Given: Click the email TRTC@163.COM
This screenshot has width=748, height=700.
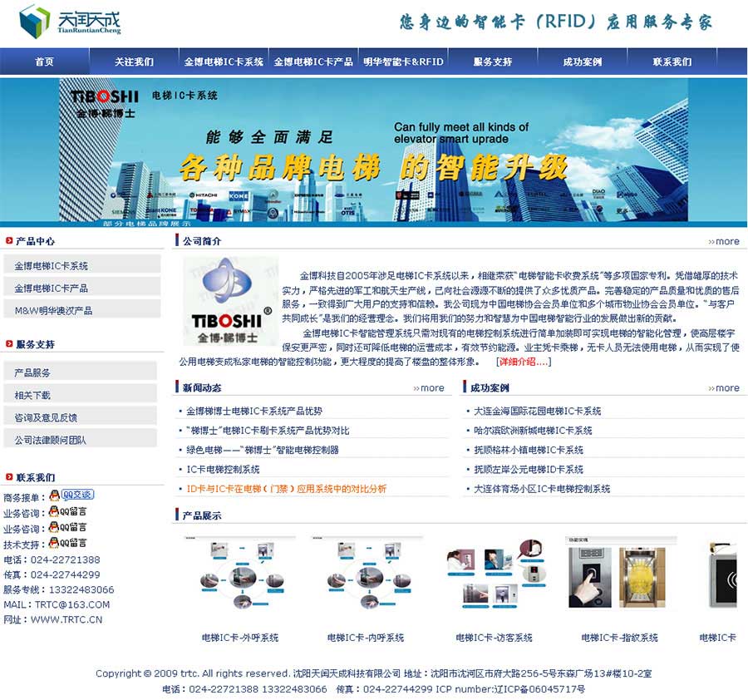Looking at the screenshot, I should (x=72, y=604).
